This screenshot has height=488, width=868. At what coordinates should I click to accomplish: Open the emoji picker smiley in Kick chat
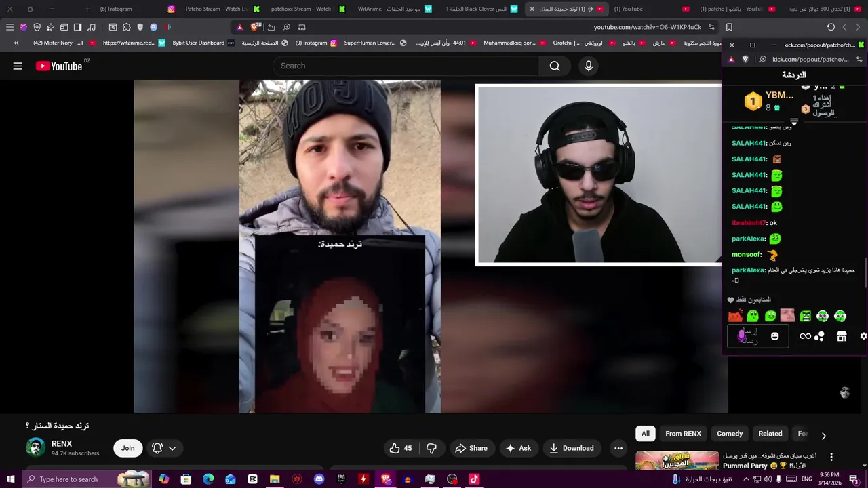(774, 336)
